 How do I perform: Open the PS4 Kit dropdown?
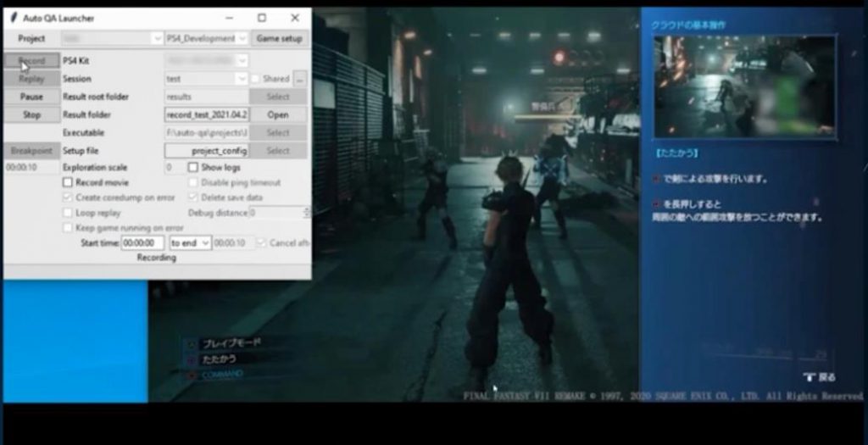207,60
